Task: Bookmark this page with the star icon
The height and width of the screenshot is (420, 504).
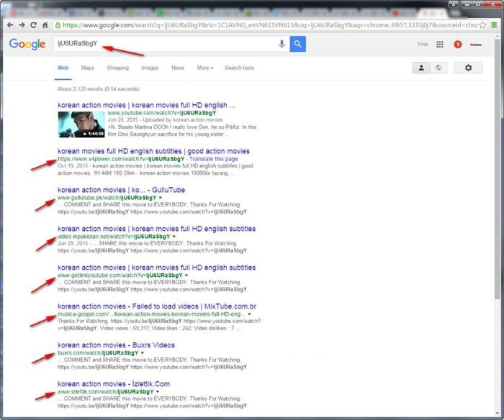Action: [482, 25]
